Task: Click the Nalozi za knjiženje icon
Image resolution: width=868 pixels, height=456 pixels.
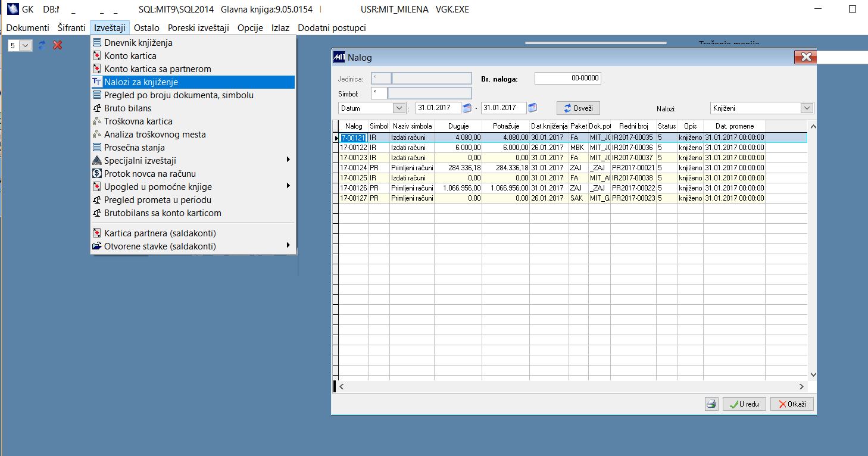Action: pos(98,82)
